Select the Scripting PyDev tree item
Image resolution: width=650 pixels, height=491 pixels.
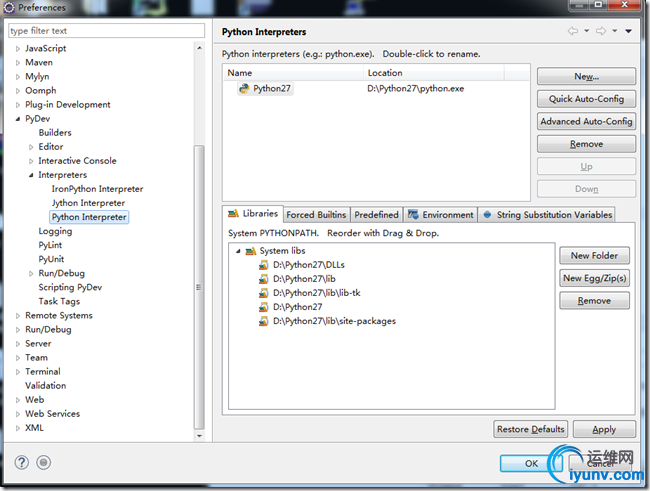[70, 287]
